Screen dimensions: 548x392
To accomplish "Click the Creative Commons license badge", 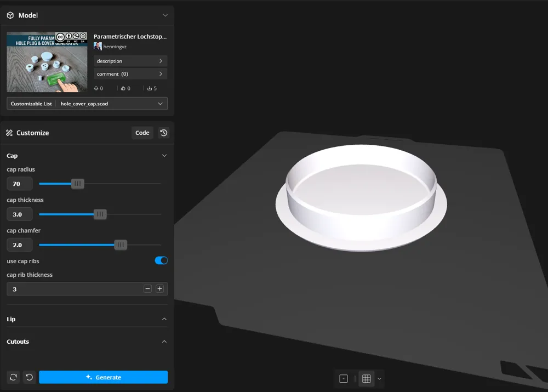I will pyautogui.click(x=71, y=37).
